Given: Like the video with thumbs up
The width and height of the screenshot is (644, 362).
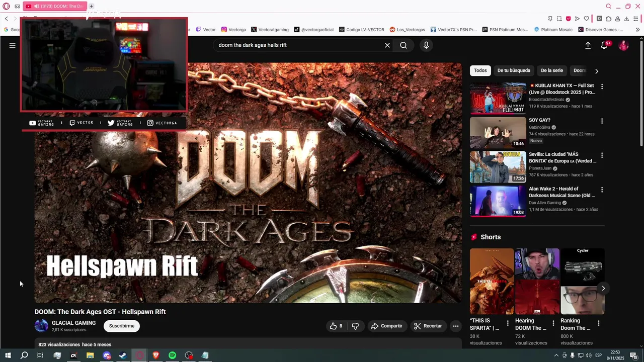Looking at the screenshot, I should tap(336, 326).
